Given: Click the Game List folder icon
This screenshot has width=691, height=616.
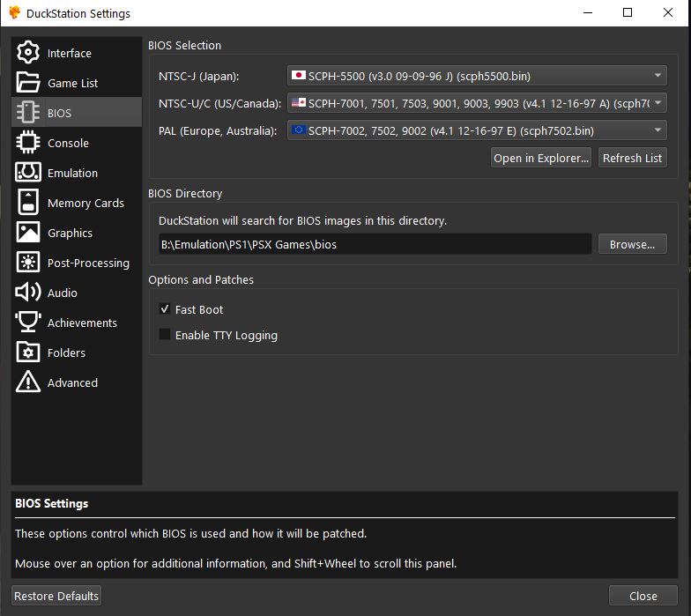Looking at the screenshot, I should (x=28, y=83).
